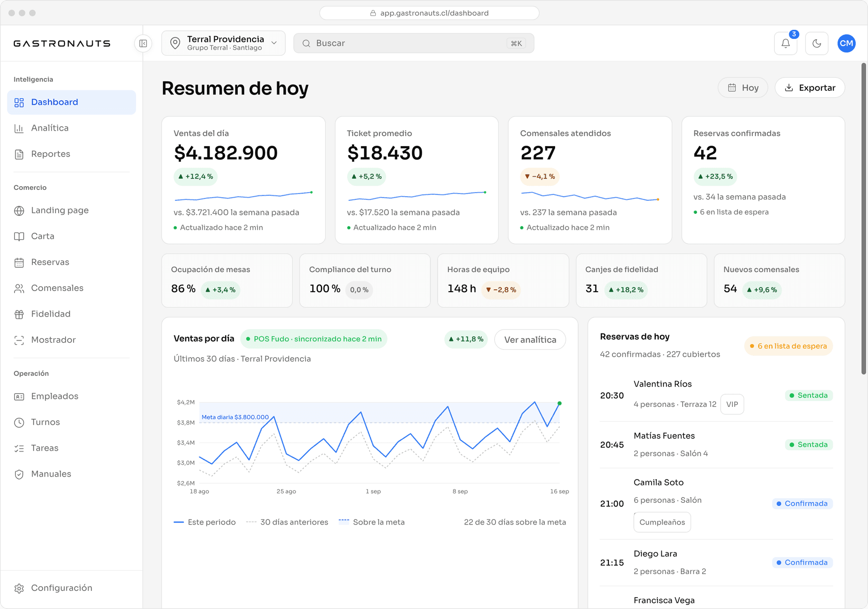Screen dimensions: 868x609
Task: Go to Fidelidad gift section
Action: (x=71, y=314)
